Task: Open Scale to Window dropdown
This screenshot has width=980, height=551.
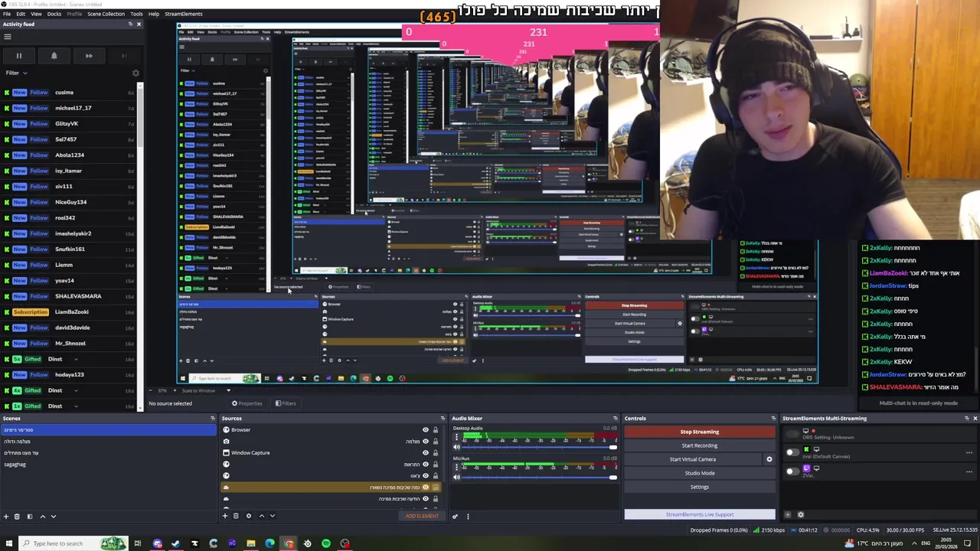Action: click(205, 390)
